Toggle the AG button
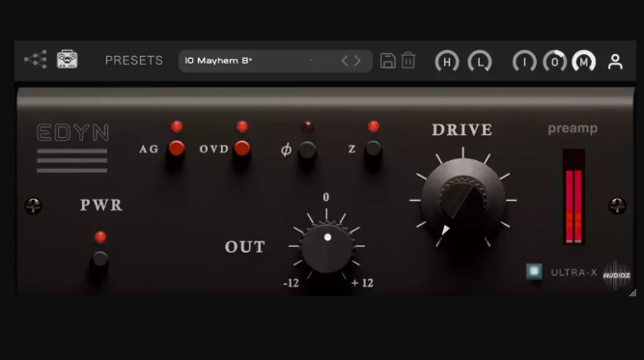 177,149
